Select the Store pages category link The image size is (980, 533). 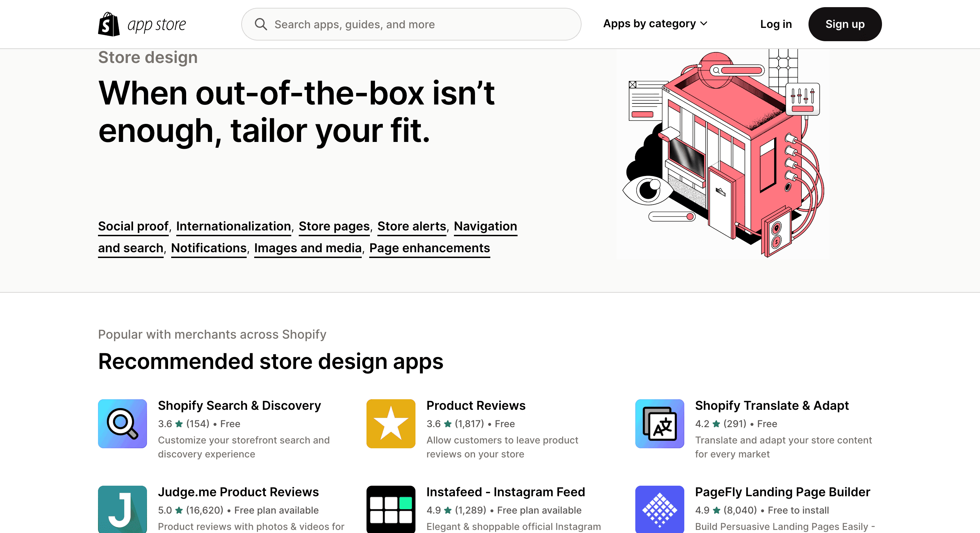(334, 226)
